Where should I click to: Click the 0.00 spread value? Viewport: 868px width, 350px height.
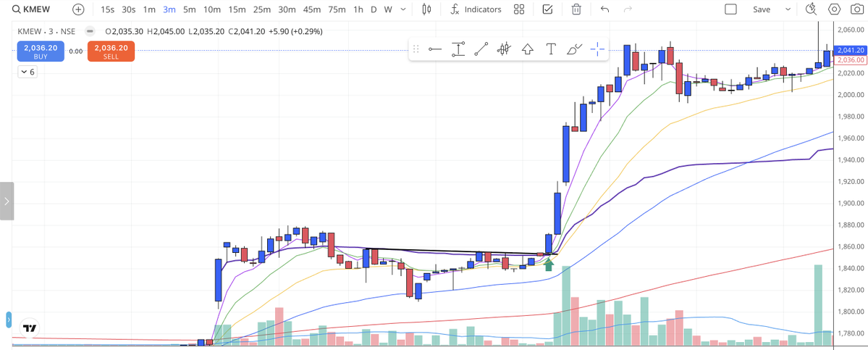pyautogui.click(x=76, y=51)
